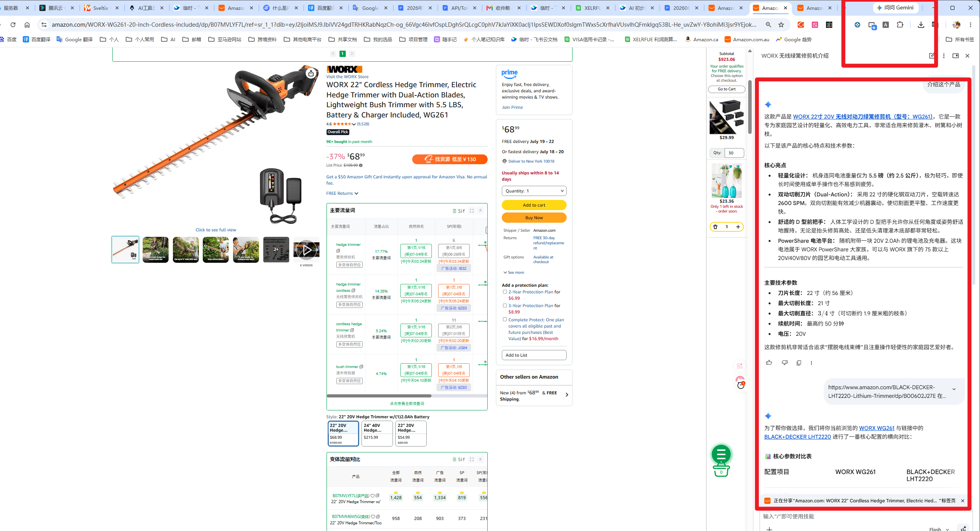Open the Flash model selector in Gemini
Screen dimensions: 980x531
coord(940,529)
